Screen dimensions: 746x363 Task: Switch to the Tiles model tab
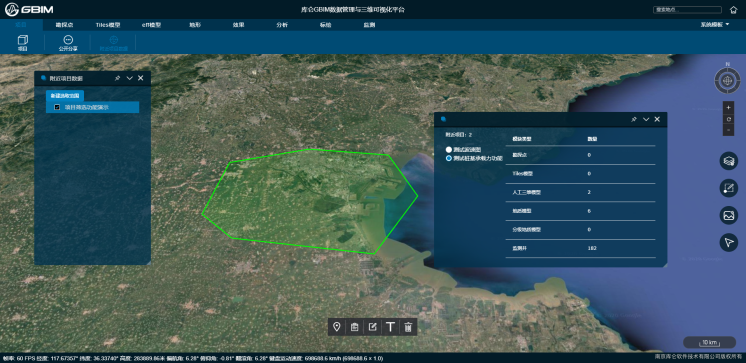(108, 25)
